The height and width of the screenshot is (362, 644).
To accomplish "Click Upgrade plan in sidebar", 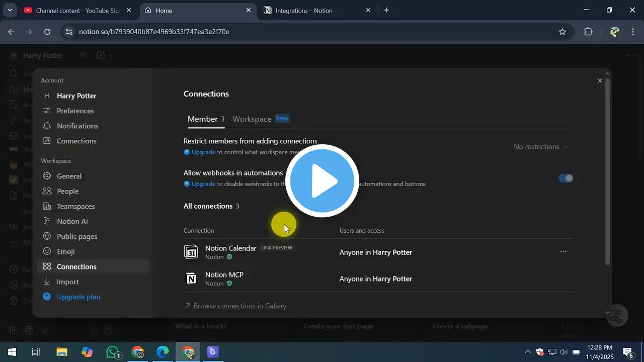I will 78,297.
